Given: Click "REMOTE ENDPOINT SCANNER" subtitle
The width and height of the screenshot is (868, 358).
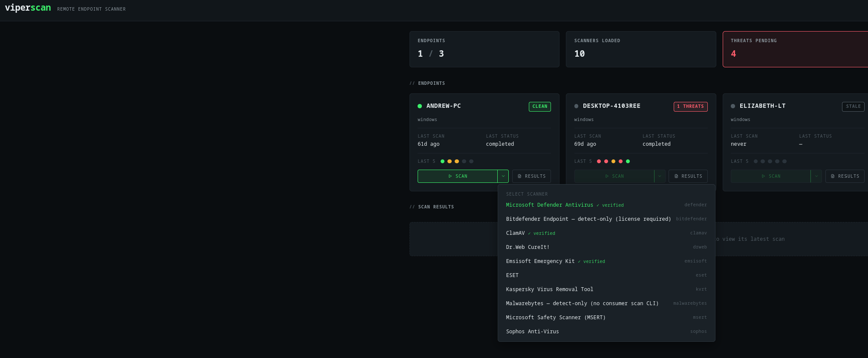Looking at the screenshot, I should click(x=91, y=9).
